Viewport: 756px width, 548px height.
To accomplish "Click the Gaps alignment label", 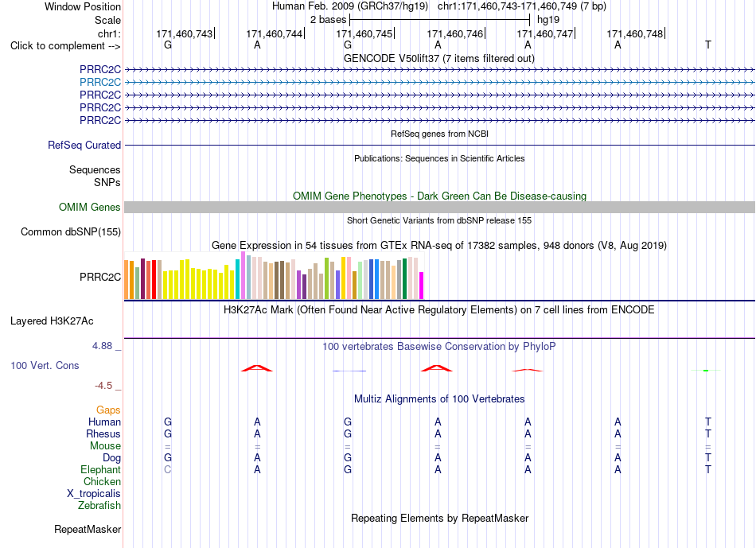I will [x=108, y=410].
